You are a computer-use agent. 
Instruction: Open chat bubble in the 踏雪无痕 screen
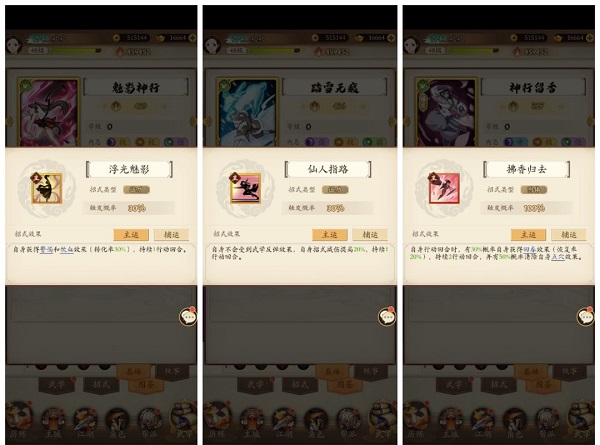click(x=387, y=316)
